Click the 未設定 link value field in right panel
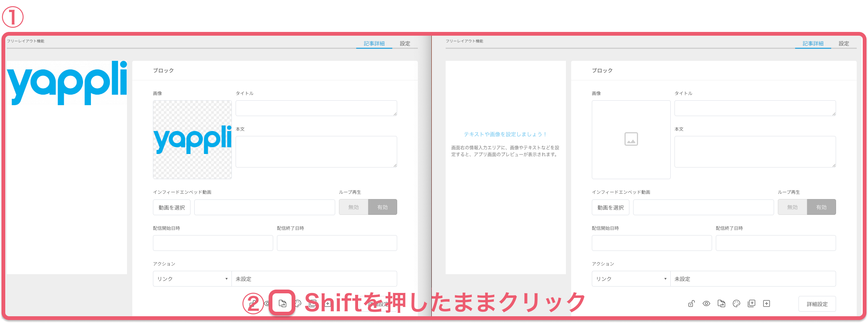The width and height of the screenshot is (868, 323). (x=753, y=279)
